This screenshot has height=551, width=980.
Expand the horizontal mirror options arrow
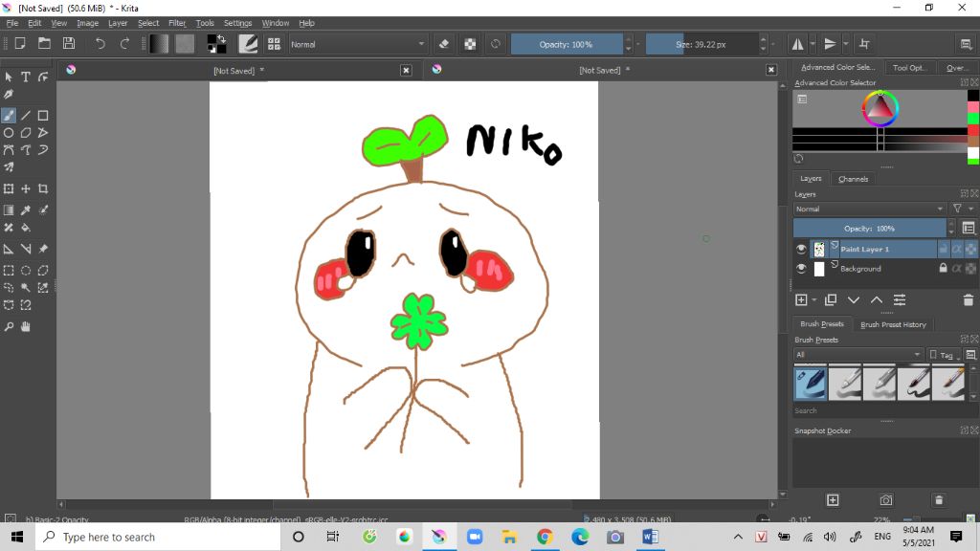pyautogui.click(x=813, y=44)
